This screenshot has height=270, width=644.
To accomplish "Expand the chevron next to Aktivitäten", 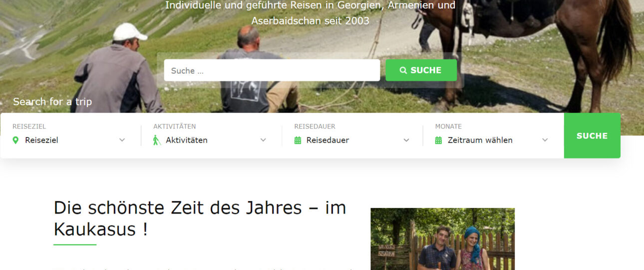I will [263, 140].
